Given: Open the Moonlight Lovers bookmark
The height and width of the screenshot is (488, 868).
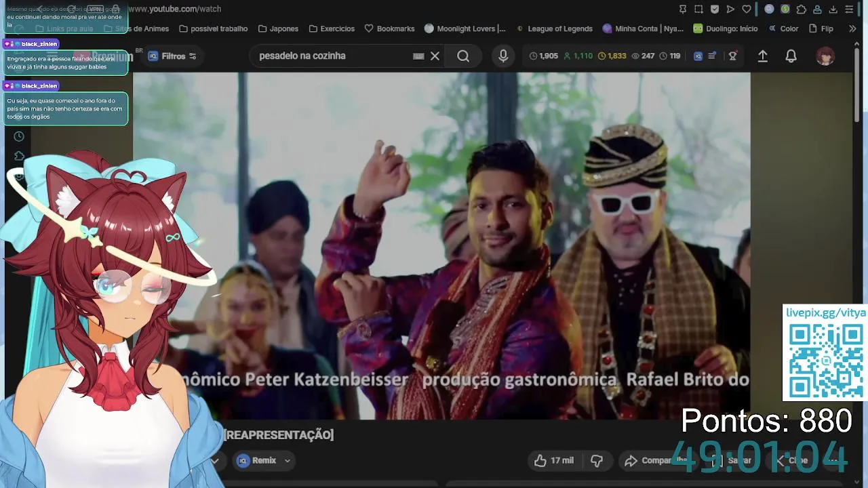Looking at the screenshot, I should pos(465,28).
